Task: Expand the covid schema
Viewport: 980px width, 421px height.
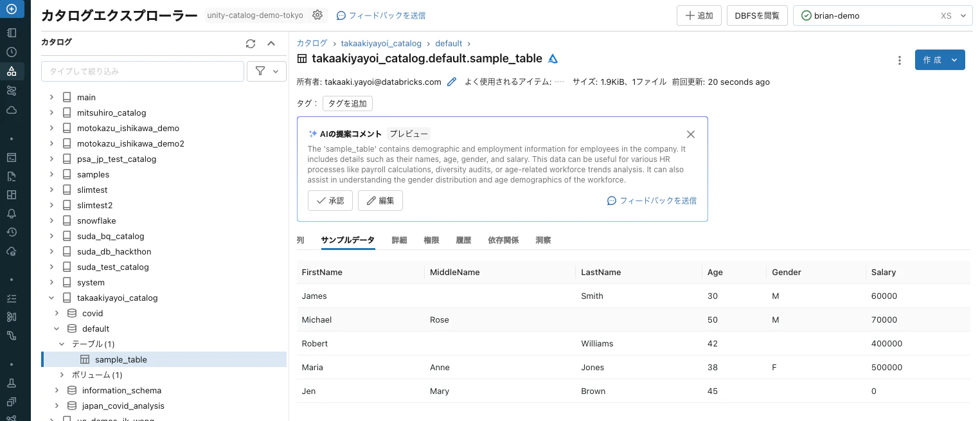Action: tap(57, 313)
